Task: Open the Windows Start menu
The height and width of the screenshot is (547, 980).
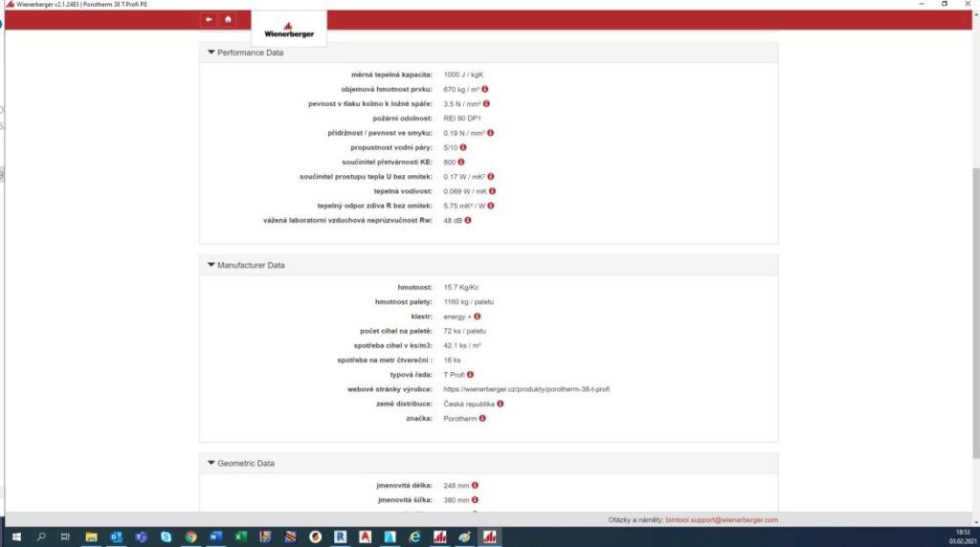Action: click(x=16, y=536)
